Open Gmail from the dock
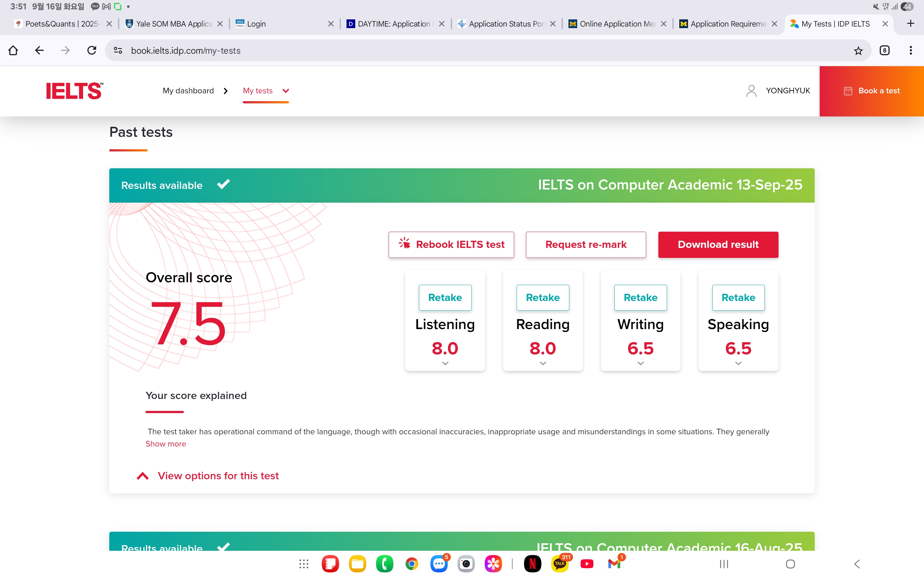Image resolution: width=924 pixels, height=577 pixels. 614,564
